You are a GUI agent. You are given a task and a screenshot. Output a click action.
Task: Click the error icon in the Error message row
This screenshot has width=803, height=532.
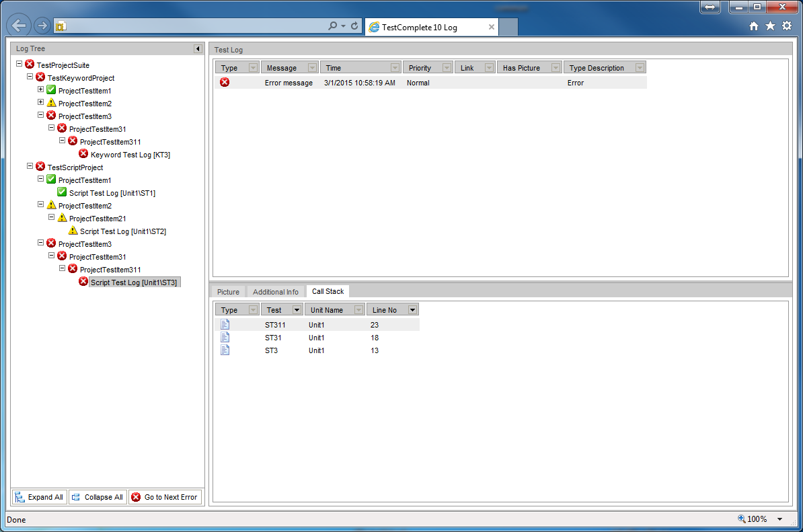click(225, 83)
